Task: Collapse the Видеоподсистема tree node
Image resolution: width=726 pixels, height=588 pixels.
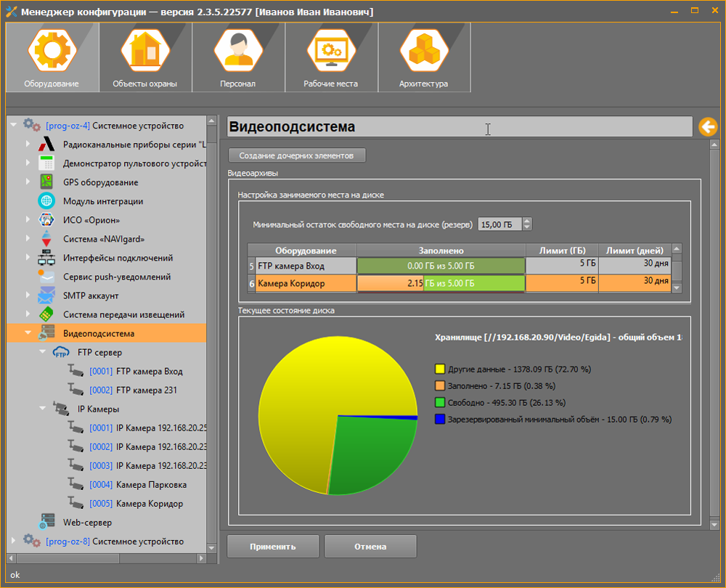Action: click(x=28, y=334)
